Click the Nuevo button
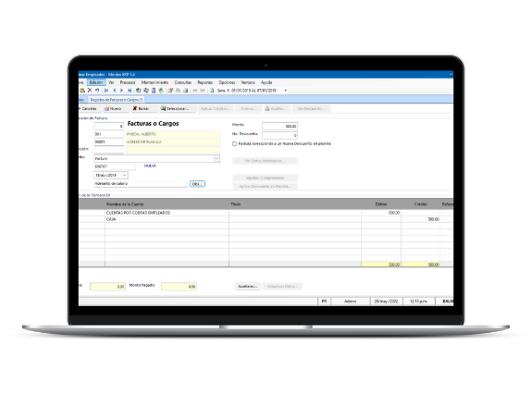The width and height of the screenshot is (532, 393). [x=113, y=108]
